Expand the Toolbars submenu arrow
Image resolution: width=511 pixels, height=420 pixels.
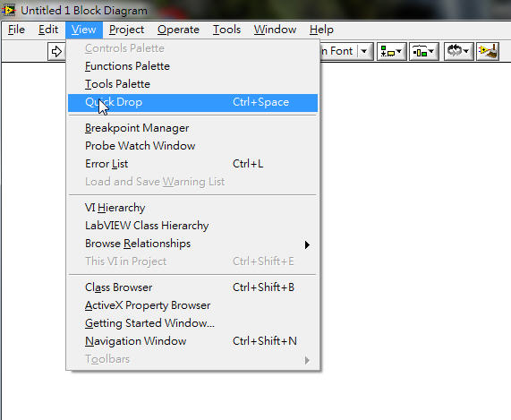click(307, 360)
